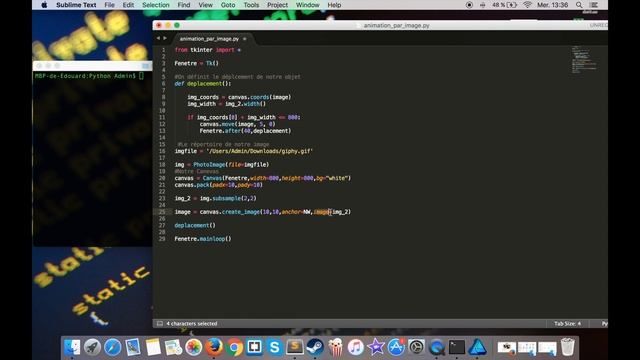
Task: Open Photos app pinwheel icon
Action: pos(193,347)
